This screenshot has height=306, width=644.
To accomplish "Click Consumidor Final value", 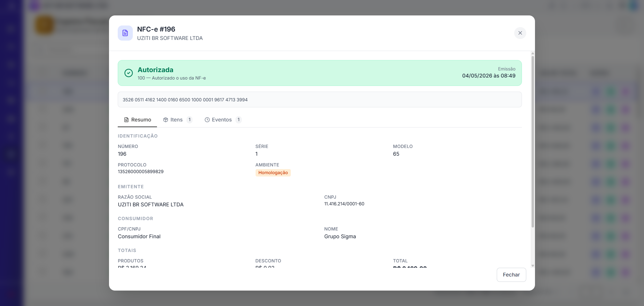I will pyautogui.click(x=139, y=237).
